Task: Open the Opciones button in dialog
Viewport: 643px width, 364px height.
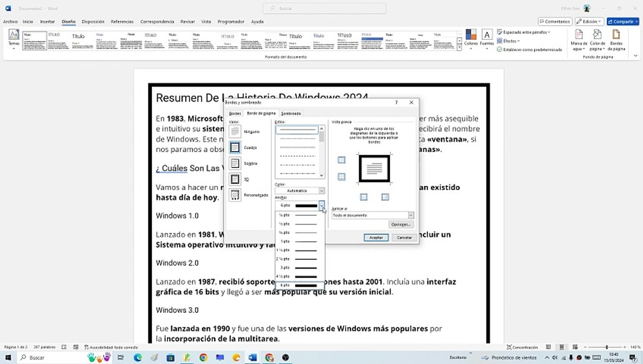Action: (401, 224)
